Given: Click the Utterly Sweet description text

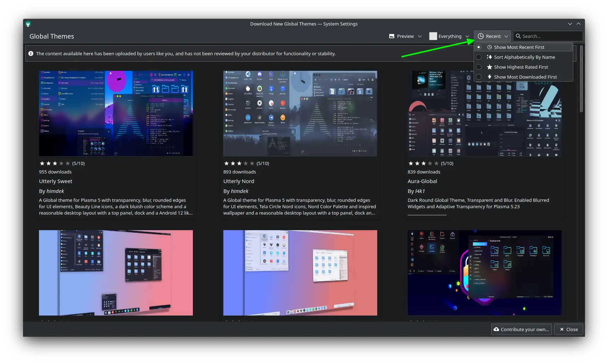Looking at the screenshot, I should click(116, 206).
